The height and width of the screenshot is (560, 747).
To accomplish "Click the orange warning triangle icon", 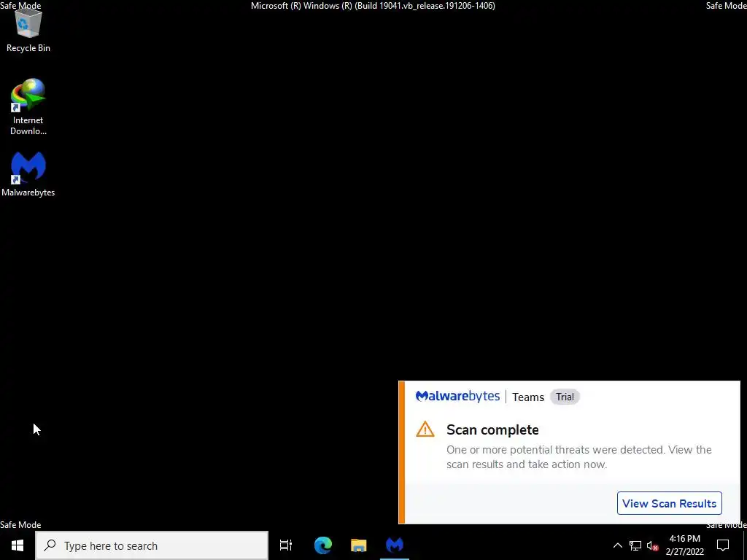I will tap(425, 429).
